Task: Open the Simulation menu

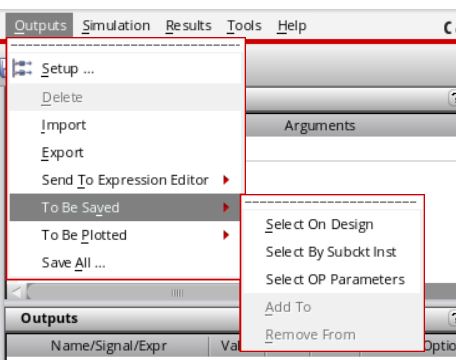Action: (x=116, y=26)
